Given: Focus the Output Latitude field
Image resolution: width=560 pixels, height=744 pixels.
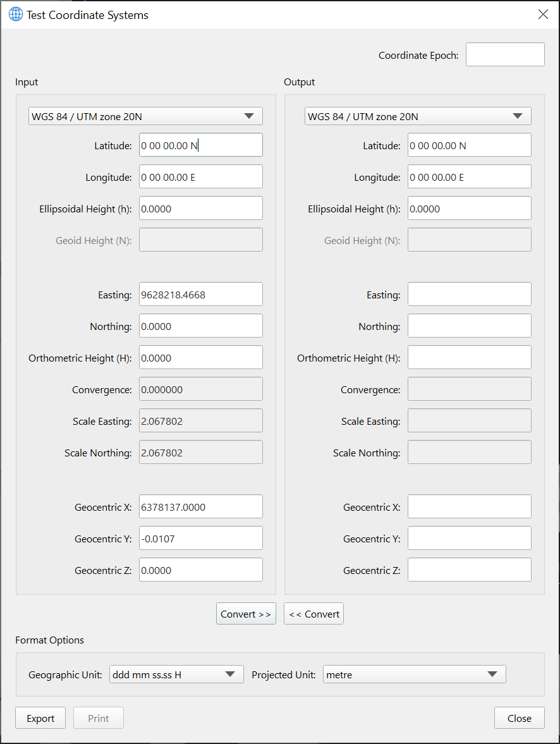Looking at the screenshot, I should 469,145.
